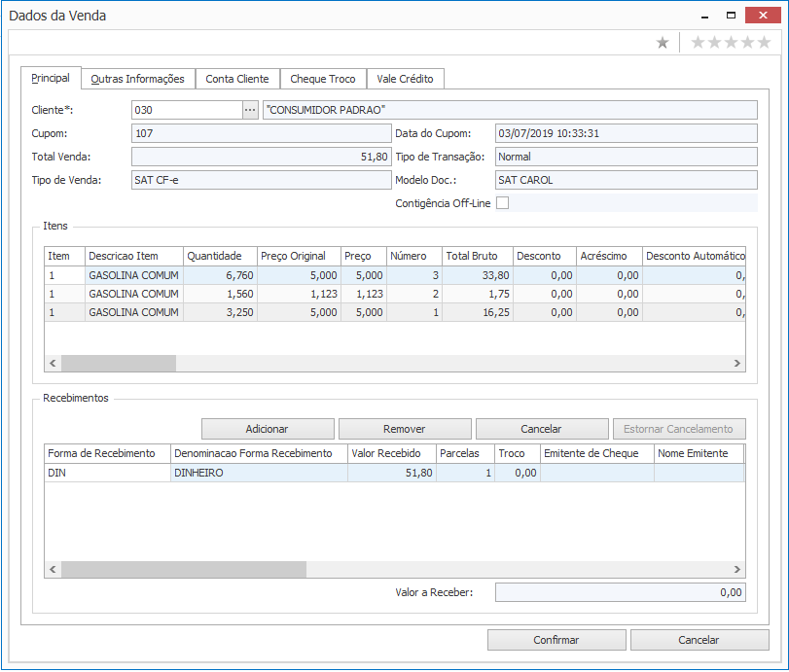Image resolution: width=789 pixels, height=672 pixels.
Task: Click the left arrow of the Itens scrollbar
Action: (x=53, y=363)
